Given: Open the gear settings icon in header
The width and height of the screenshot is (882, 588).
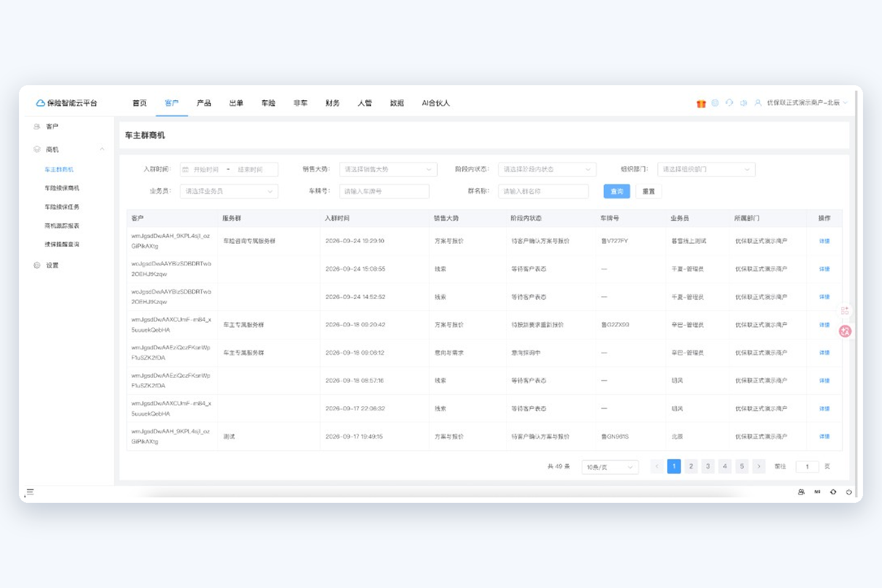Looking at the screenshot, I should click(x=715, y=103).
